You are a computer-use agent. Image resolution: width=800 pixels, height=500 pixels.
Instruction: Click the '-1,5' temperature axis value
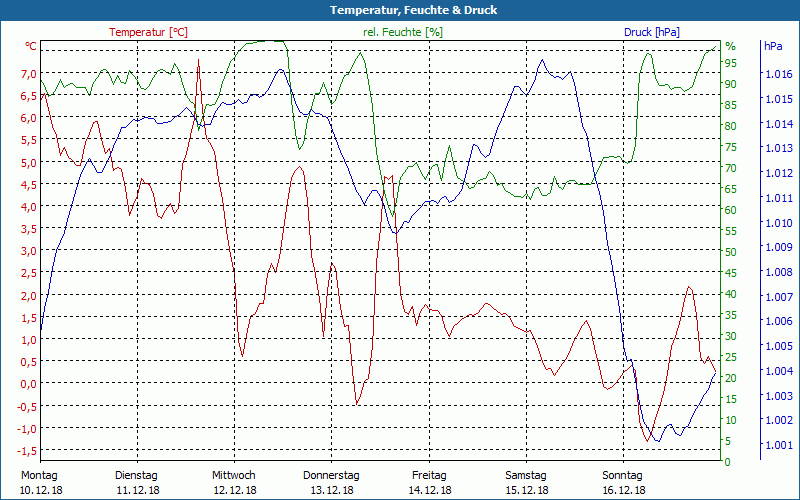click(x=27, y=451)
